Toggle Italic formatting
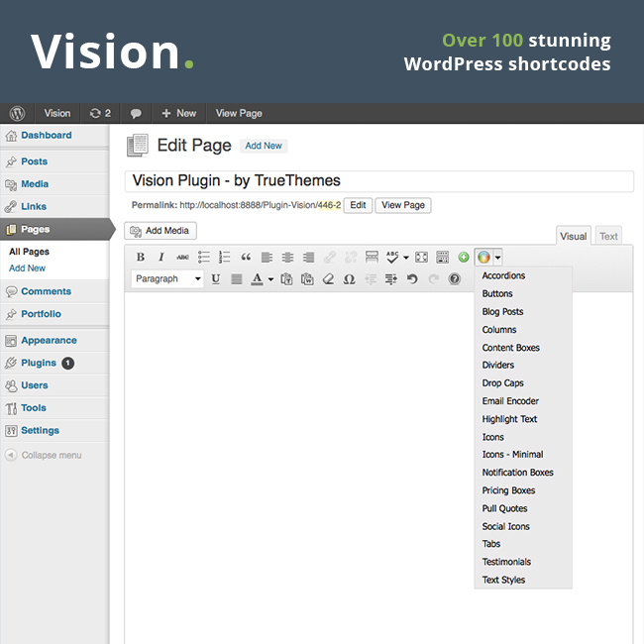This screenshot has width=644, height=644. point(161,258)
